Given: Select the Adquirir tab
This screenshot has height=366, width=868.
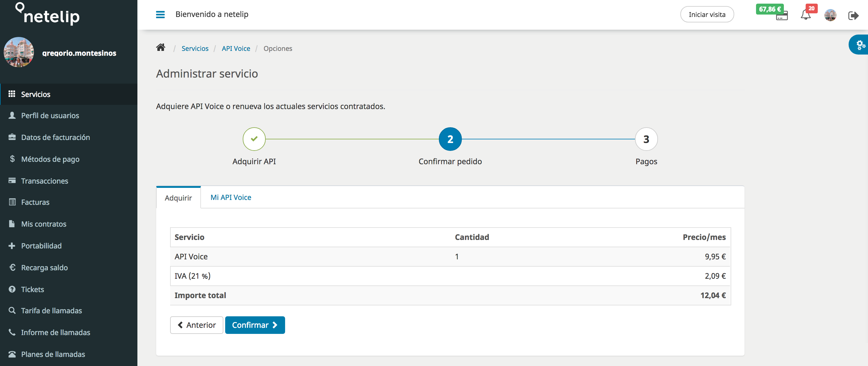Looking at the screenshot, I should point(178,198).
